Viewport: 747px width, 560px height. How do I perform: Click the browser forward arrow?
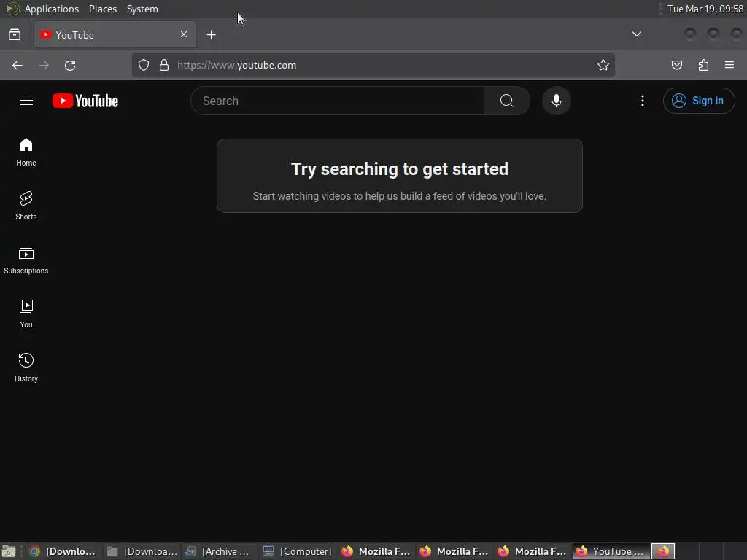tap(44, 65)
